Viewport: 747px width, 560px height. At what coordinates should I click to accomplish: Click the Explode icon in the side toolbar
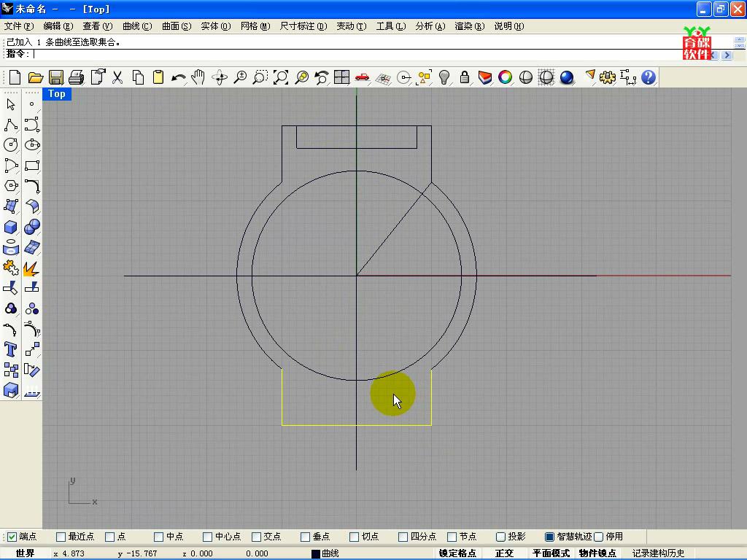tap(32, 268)
